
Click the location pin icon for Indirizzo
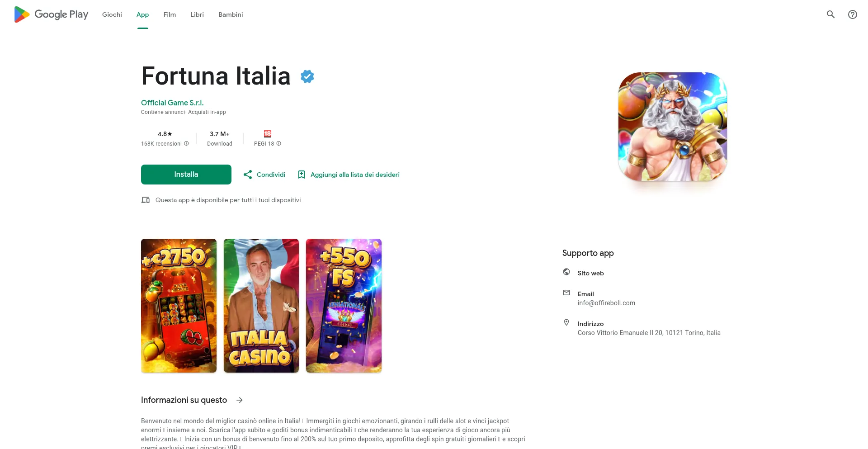pyautogui.click(x=566, y=322)
